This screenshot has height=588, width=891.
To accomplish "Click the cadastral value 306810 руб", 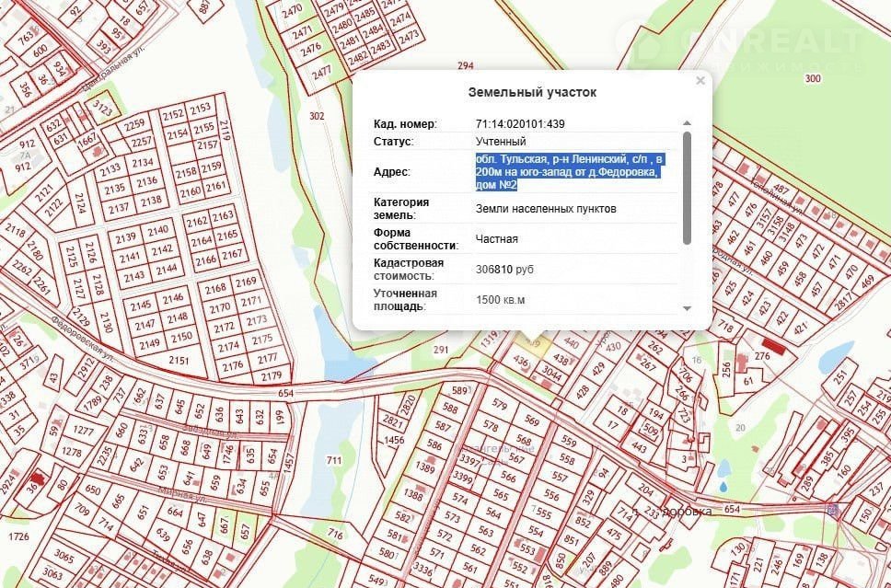I will click(504, 270).
